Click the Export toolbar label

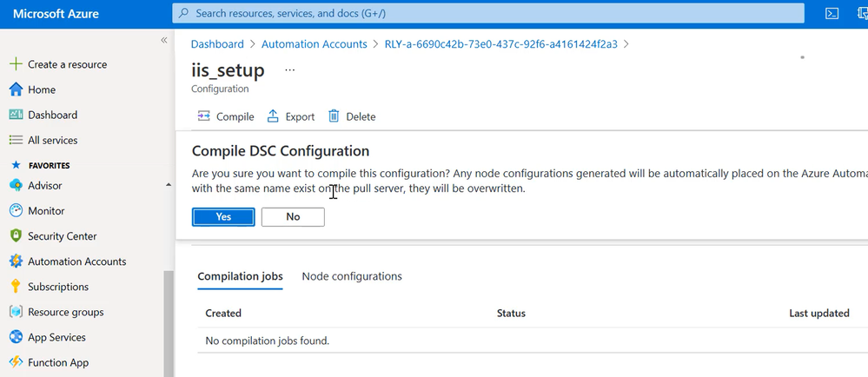(300, 116)
